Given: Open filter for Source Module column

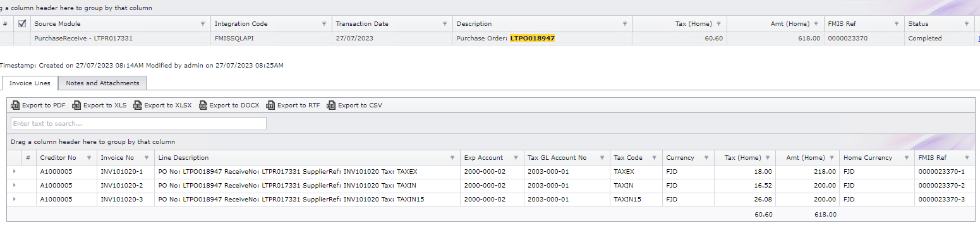Looking at the screenshot, I should tap(203, 24).
